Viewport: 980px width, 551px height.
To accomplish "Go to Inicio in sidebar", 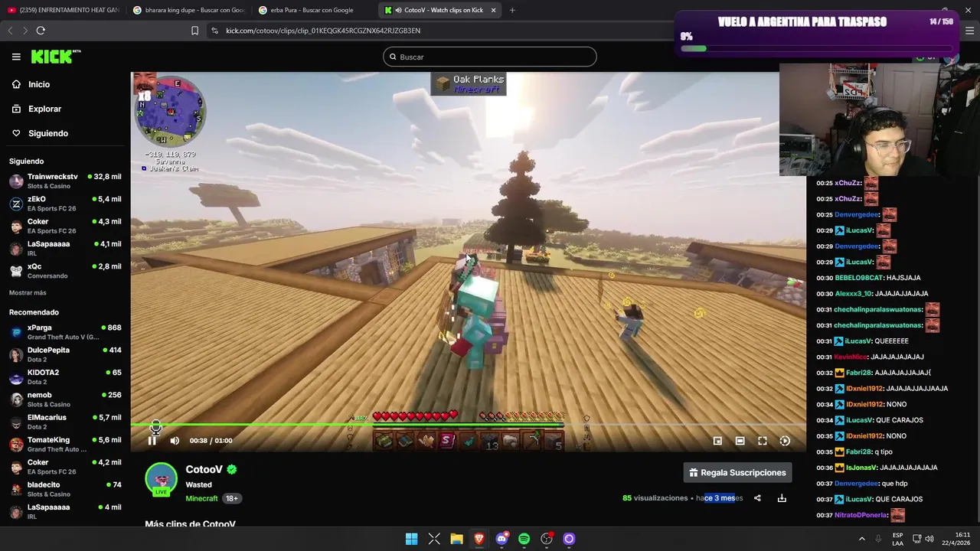I will tap(38, 84).
